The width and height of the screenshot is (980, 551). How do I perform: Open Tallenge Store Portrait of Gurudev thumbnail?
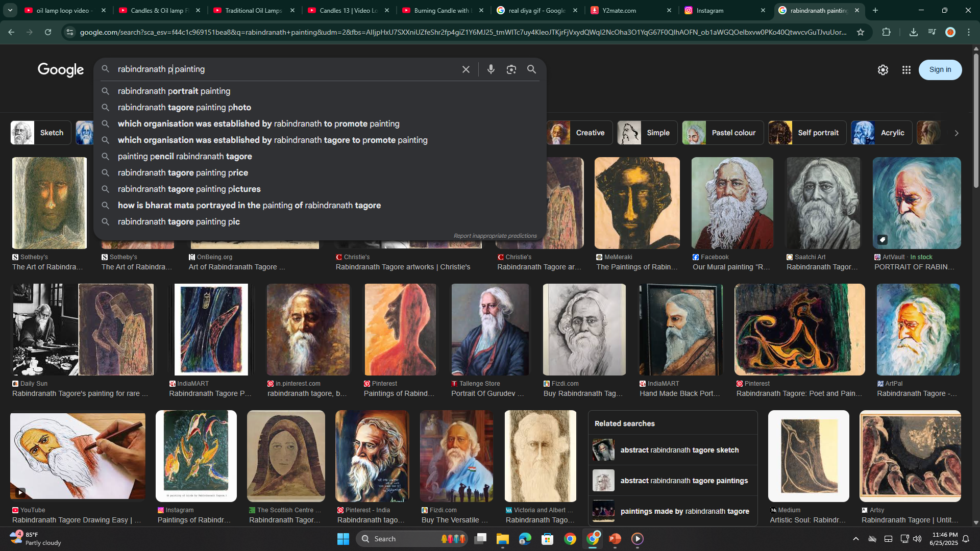(491, 330)
